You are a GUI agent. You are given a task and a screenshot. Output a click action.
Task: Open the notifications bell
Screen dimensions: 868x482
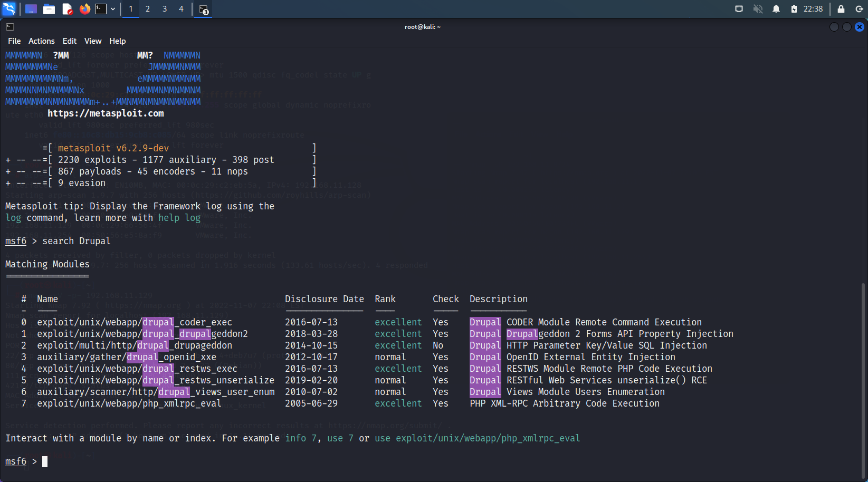tap(776, 9)
